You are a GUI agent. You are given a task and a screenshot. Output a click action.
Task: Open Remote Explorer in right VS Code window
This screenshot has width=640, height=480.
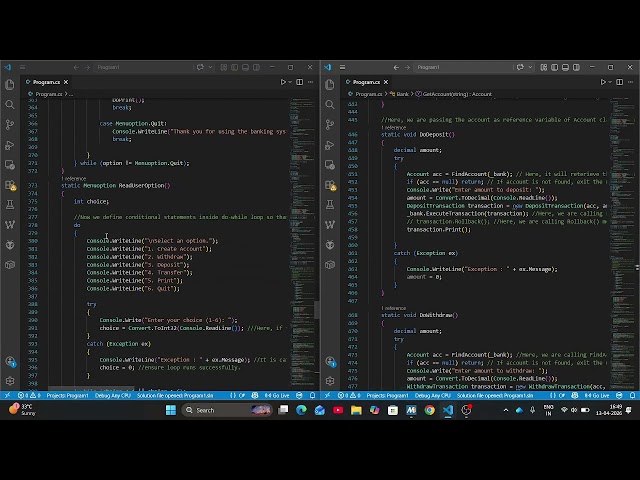[330, 165]
